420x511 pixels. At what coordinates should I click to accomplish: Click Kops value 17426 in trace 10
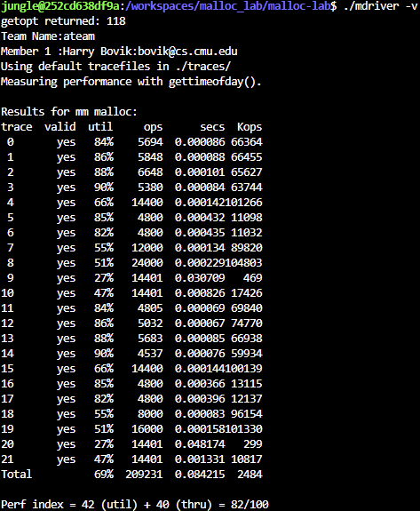(247, 293)
